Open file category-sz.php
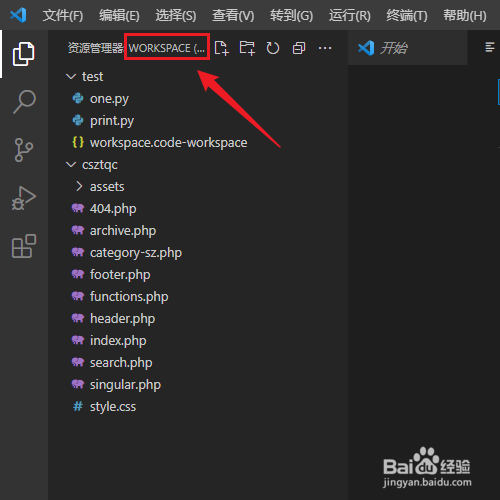Image resolution: width=500 pixels, height=500 pixels. coord(136,253)
